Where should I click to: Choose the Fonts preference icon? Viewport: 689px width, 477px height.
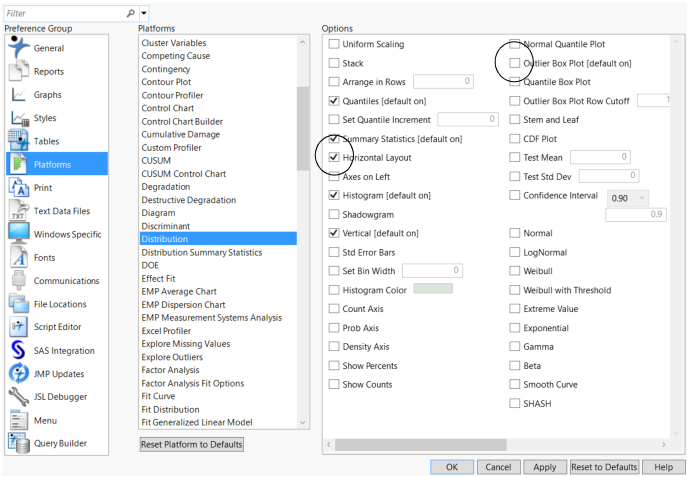tap(19, 257)
